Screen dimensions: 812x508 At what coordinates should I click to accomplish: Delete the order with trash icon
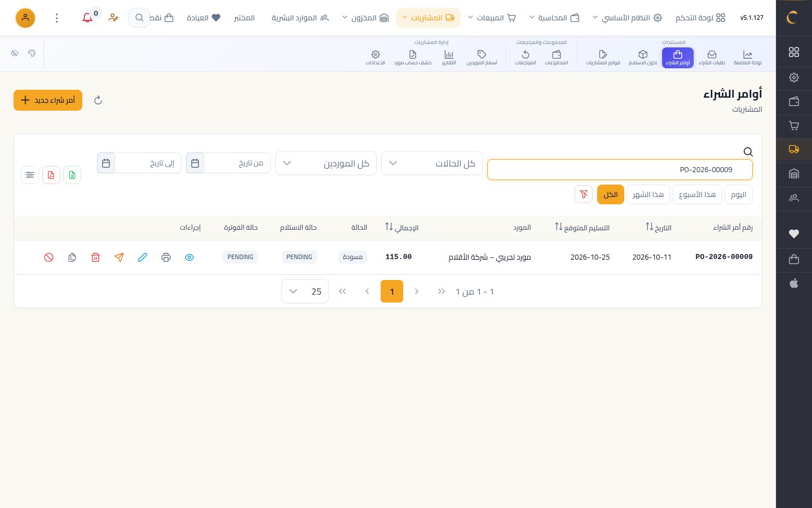(x=95, y=257)
